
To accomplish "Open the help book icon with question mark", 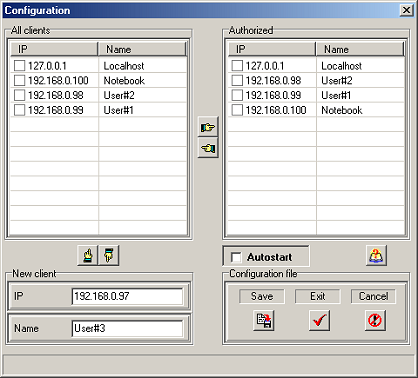I will click(x=376, y=256).
